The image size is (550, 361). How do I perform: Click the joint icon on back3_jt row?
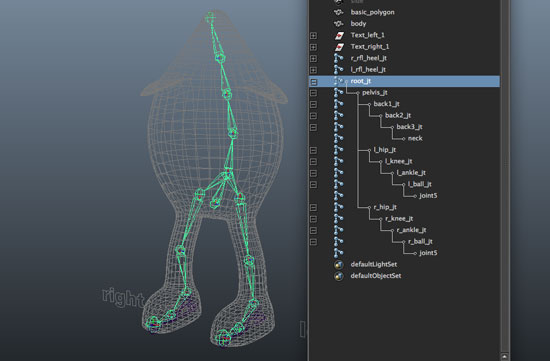click(x=338, y=127)
